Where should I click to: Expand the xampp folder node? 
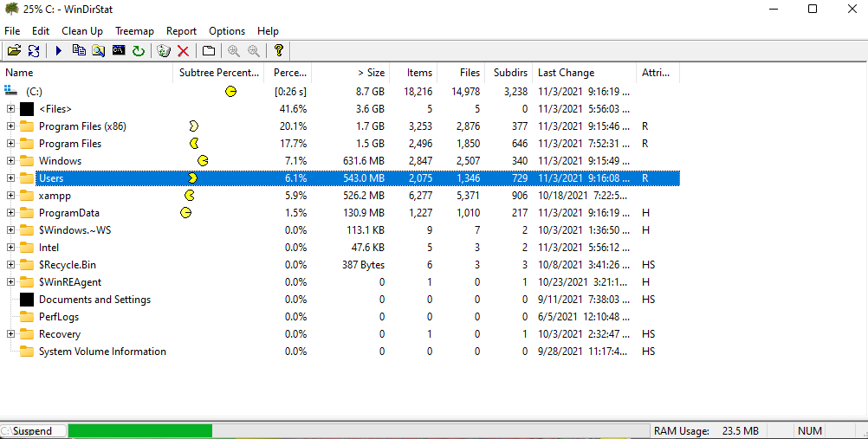10,196
